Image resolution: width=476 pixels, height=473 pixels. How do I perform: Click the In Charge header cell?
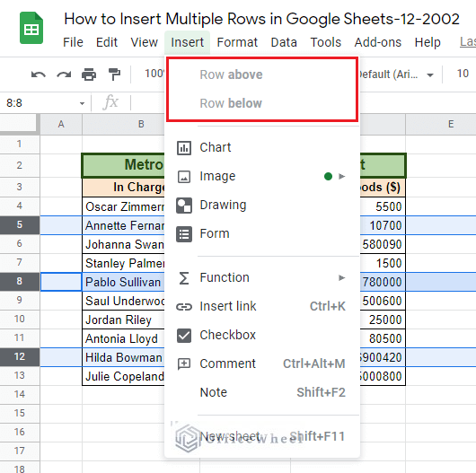click(x=124, y=188)
